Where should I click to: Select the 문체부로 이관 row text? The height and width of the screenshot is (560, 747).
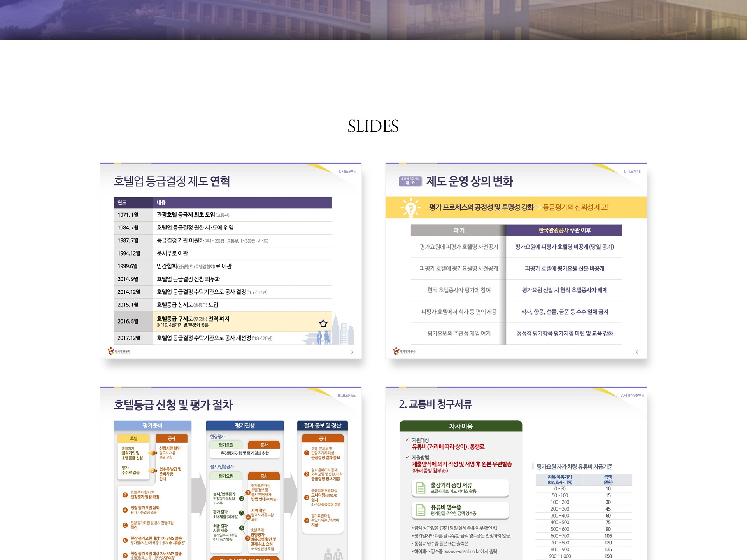[172, 253]
